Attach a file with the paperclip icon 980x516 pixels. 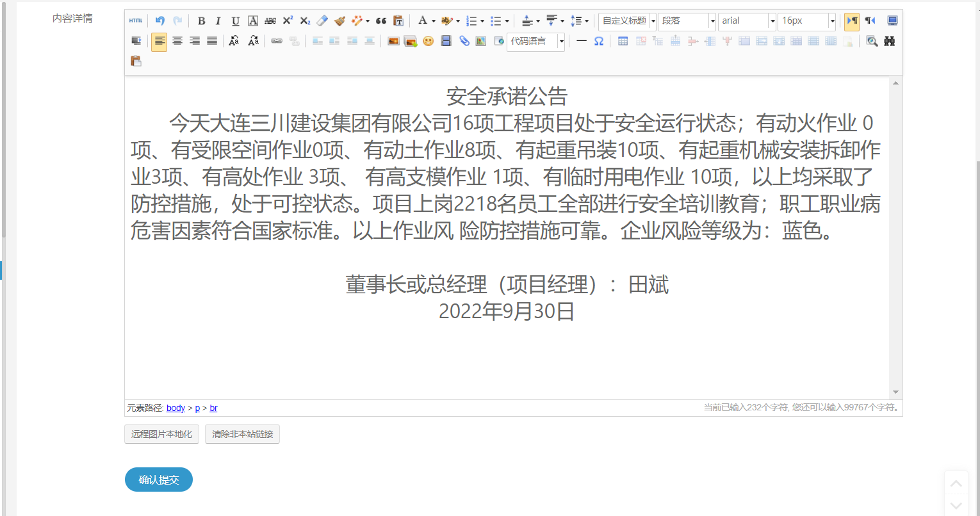click(464, 41)
